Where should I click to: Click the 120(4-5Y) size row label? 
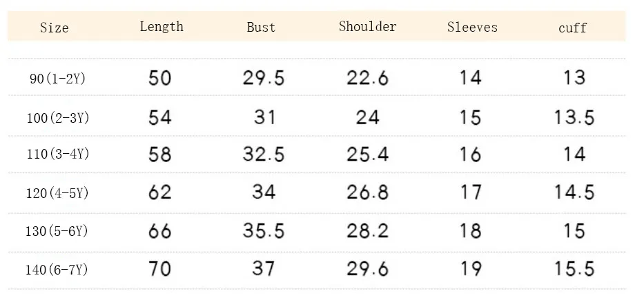pos(57,193)
